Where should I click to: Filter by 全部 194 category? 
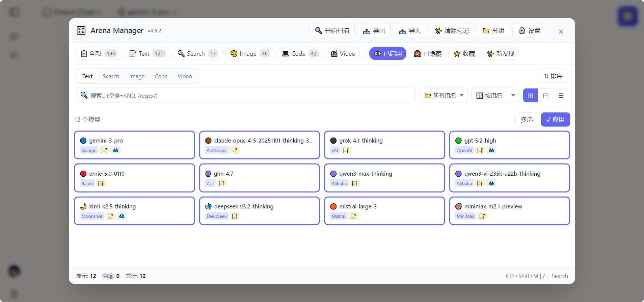pos(99,53)
